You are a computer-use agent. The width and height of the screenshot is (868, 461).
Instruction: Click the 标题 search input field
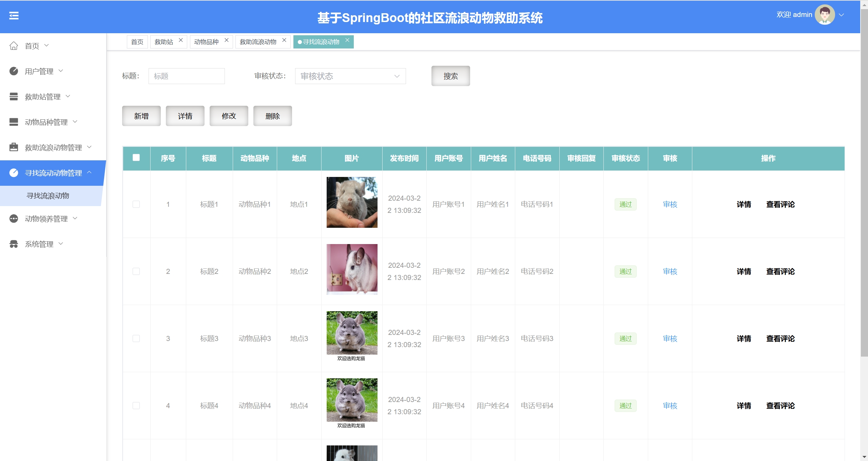[187, 76]
